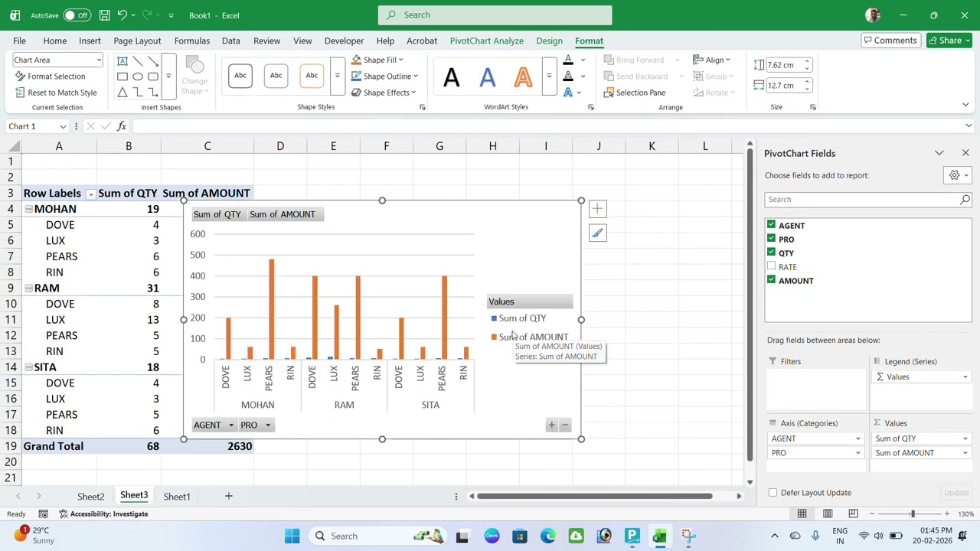The width and height of the screenshot is (980, 551).
Task: Click the Save icon in title bar
Action: tap(104, 15)
